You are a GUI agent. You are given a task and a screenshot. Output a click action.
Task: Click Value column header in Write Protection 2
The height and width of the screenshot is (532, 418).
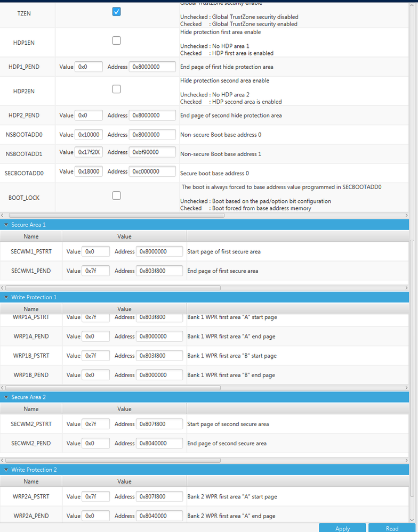(124, 481)
